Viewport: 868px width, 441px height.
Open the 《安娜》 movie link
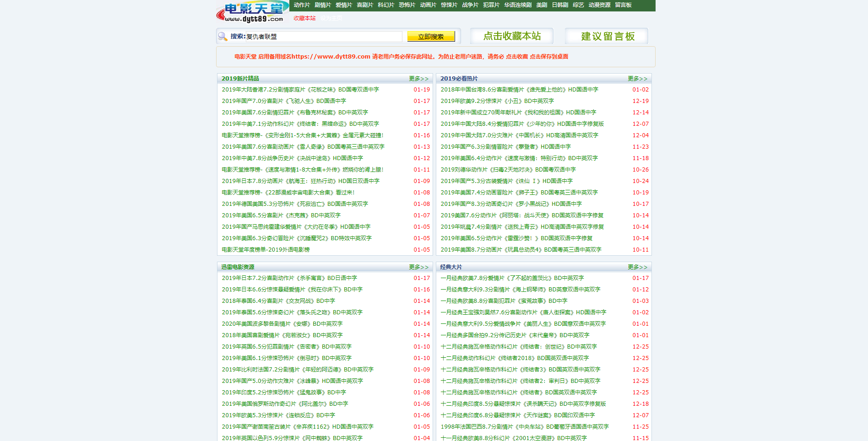282,324
